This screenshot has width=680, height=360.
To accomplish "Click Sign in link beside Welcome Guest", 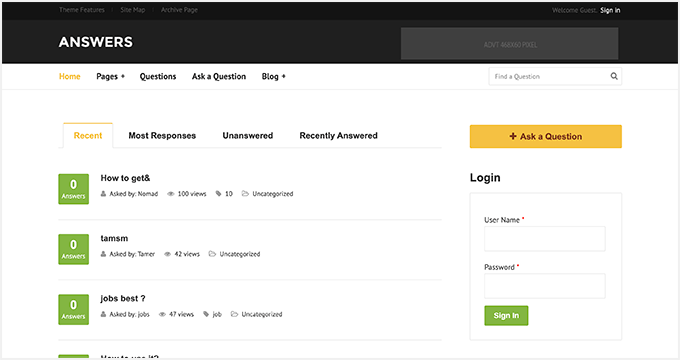I will 610,10.
